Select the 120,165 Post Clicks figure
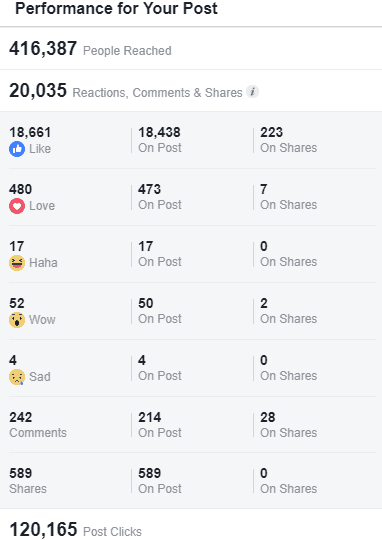The image size is (382, 540). [x=43, y=529]
